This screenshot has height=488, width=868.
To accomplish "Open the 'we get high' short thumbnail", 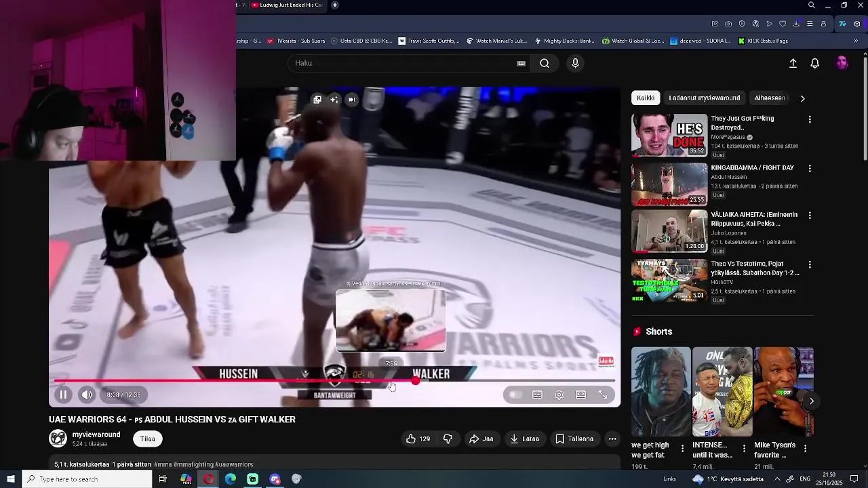I will pyautogui.click(x=661, y=392).
